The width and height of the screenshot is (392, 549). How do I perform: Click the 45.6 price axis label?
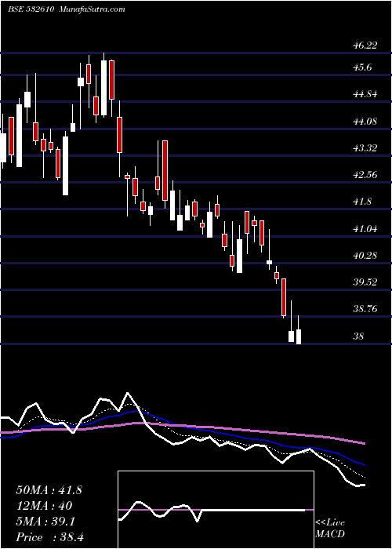coord(364,67)
